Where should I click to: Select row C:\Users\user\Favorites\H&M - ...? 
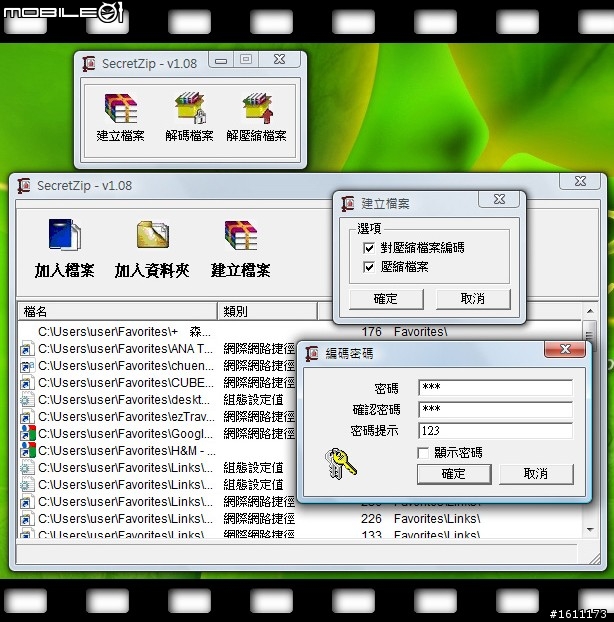pos(127,451)
